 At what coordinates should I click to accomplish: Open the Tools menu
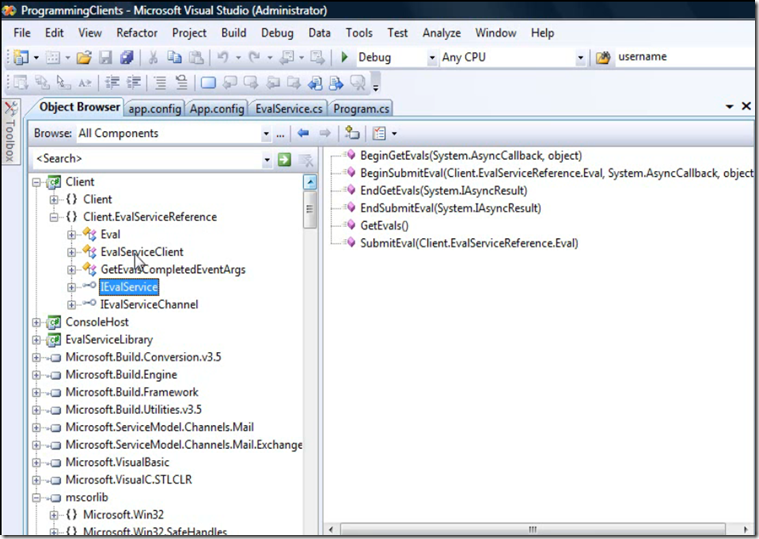pyautogui.click(x=359, y=33)
